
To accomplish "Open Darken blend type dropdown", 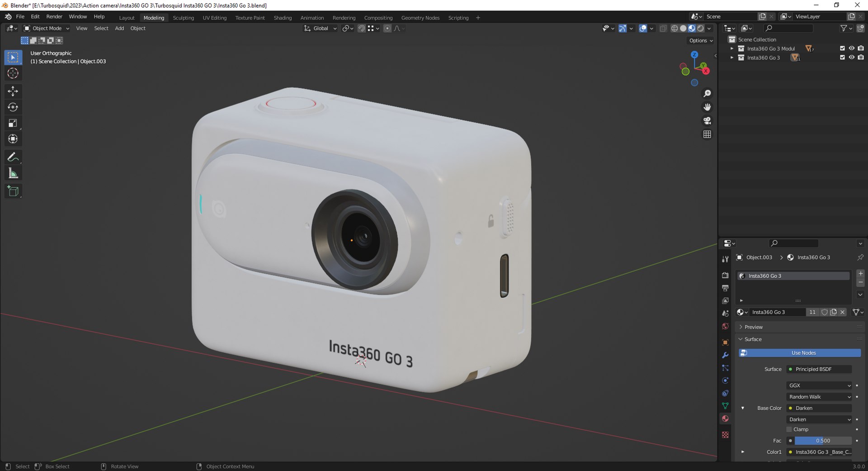I will [x=819, y=419].
